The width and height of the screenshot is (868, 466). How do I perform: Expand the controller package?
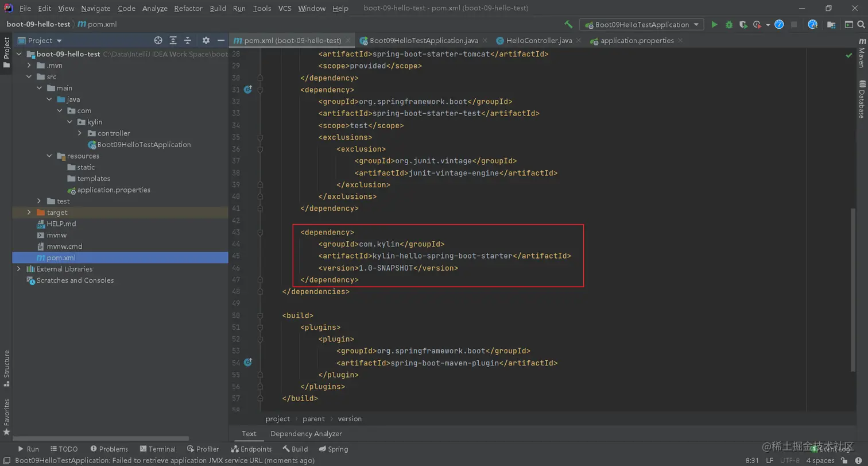[80, 133]
